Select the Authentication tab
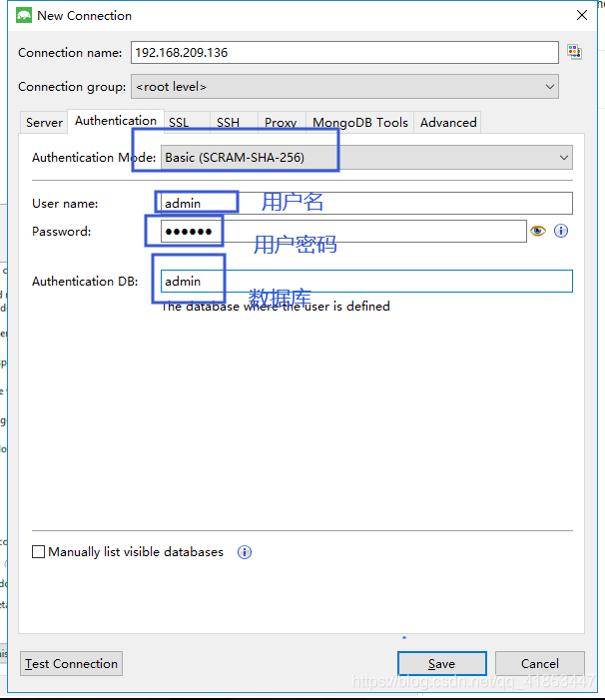 [x=116, y=121]
